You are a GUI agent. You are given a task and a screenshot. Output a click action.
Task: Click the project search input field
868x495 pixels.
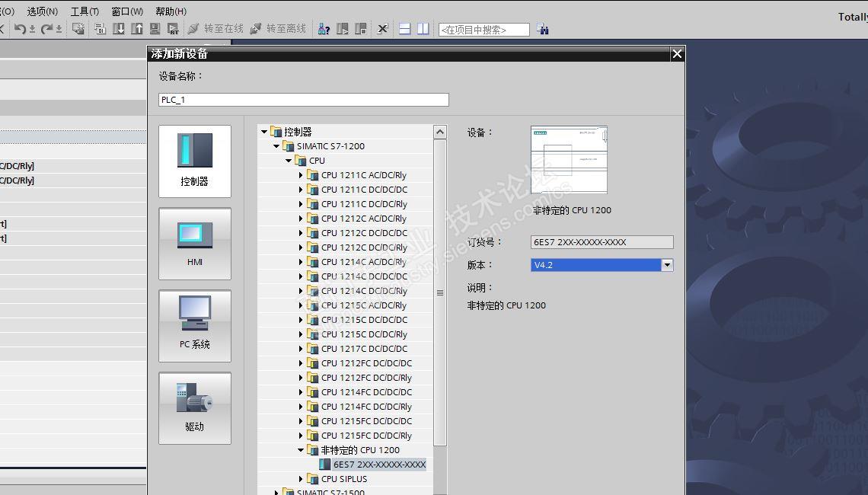click(483, 30)
